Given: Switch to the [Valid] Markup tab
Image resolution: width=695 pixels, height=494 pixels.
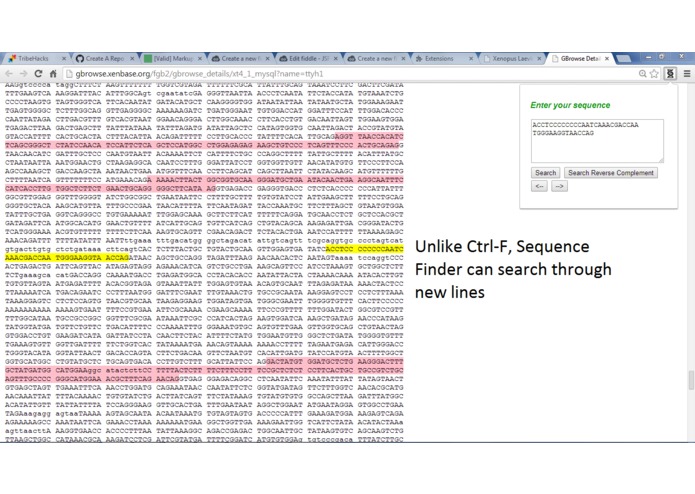Looking at the screenshot, I should coord(173,58).
